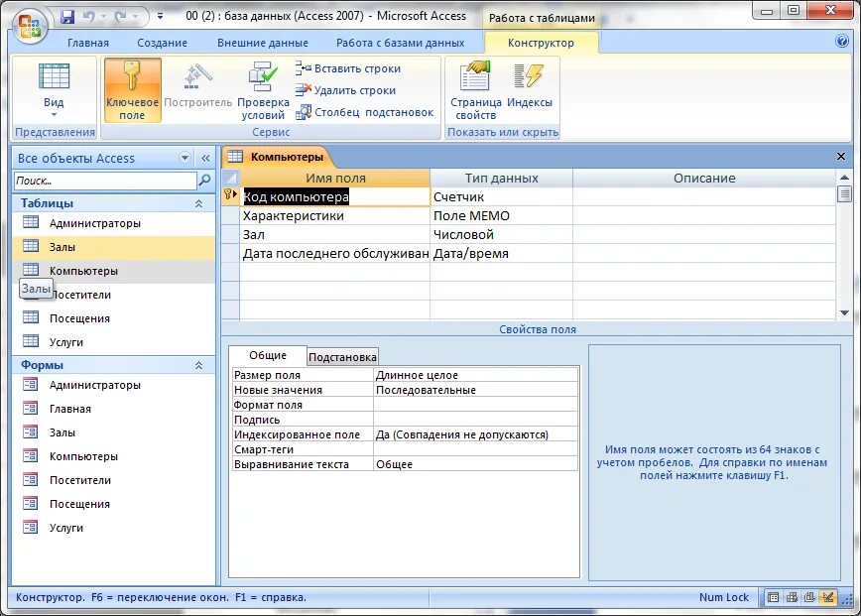
Task: Open Столбец подстановок lookup wizard
Action: click(365, 112)
